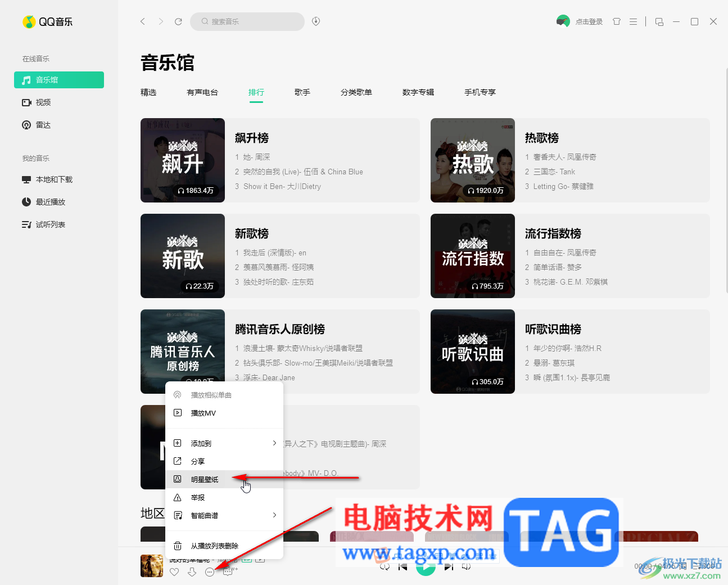
Task: Download the current song
Action: [192, 572]
